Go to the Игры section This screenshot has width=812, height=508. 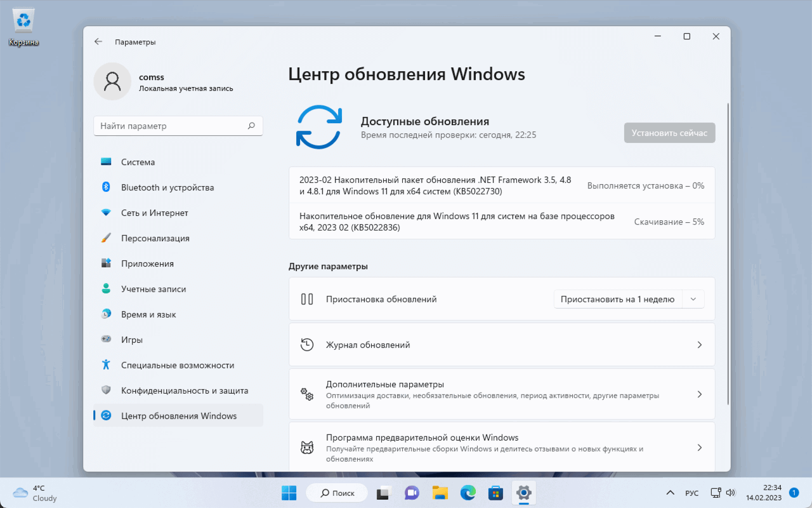[178, 340]
